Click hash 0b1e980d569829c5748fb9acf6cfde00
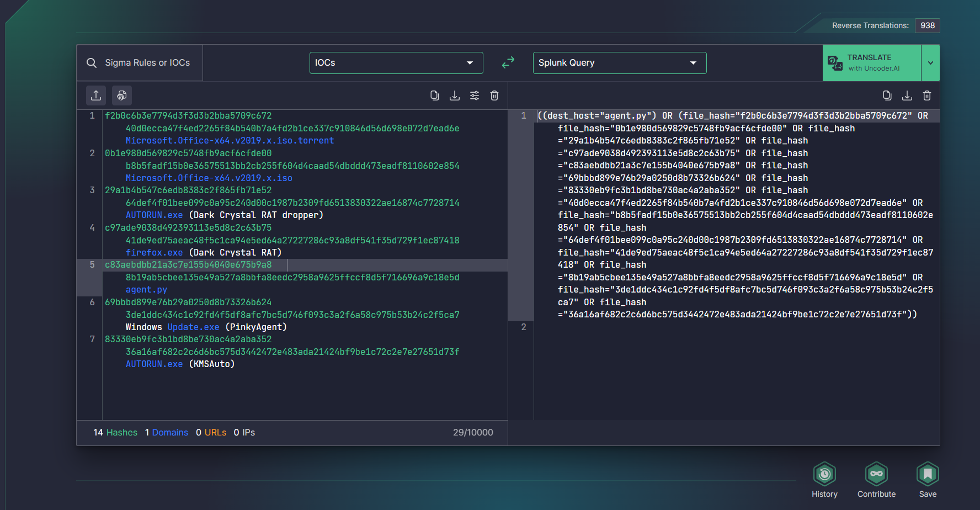Screen dimensions: 980x510 coord(188,153)
